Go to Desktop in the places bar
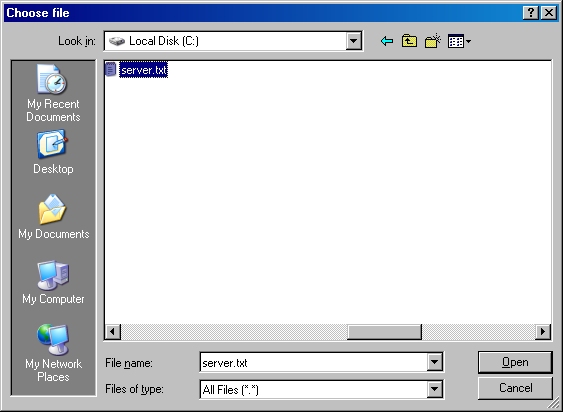 point(53,152)
